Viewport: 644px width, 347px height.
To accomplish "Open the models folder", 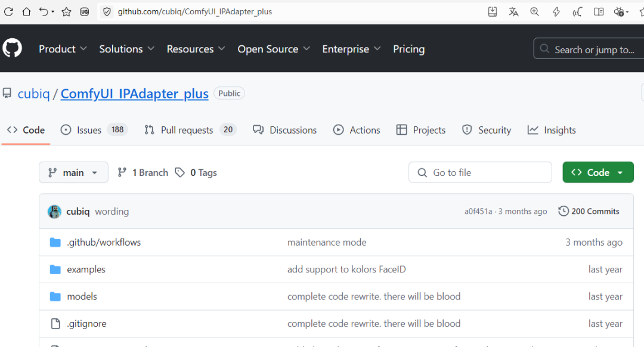I will (82, 296).
